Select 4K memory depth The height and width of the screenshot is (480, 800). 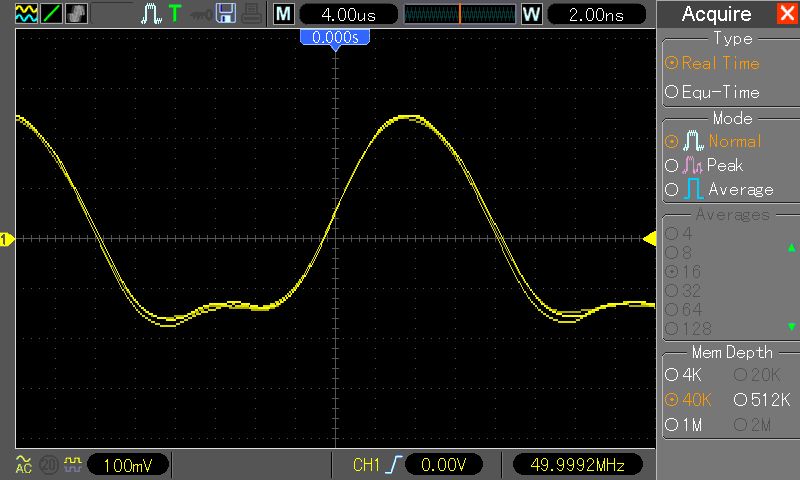[x=683, y=375]
